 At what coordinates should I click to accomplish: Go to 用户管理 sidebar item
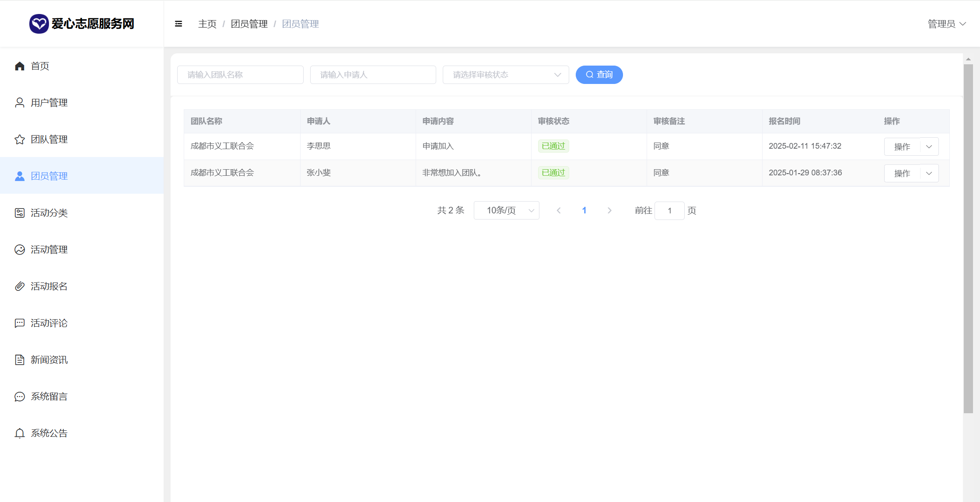49,103
